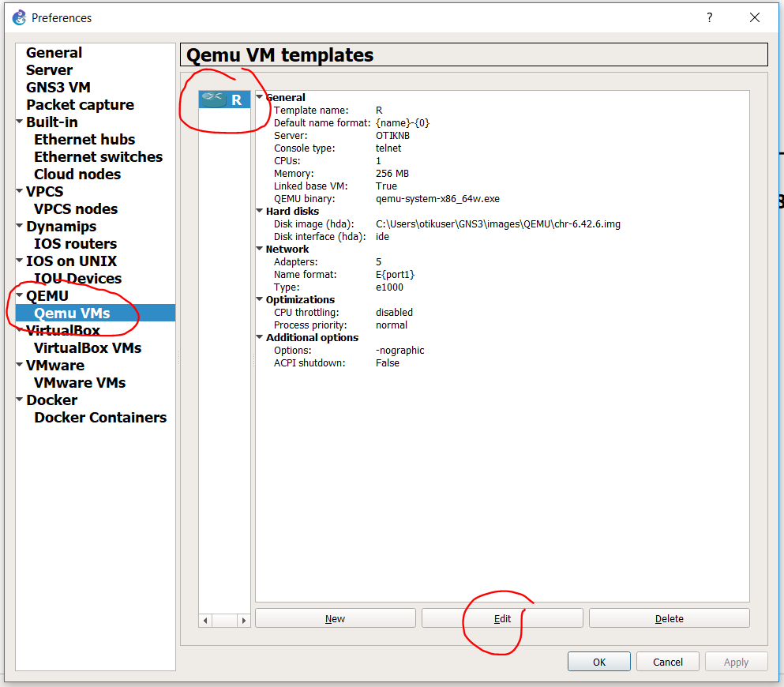Viewport: 784px width, 687px height.
Task: Select IOU Devices in the sidebar
Action: click(x=77, y=278)
